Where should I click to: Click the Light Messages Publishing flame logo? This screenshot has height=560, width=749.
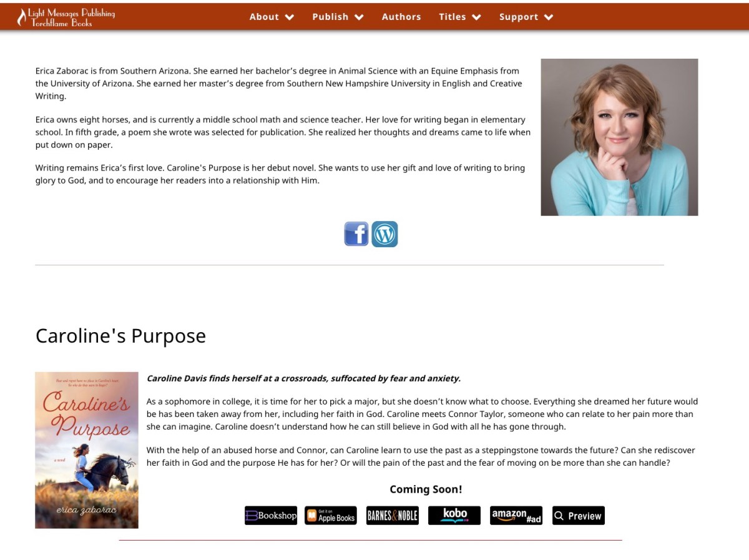pos(22,17)
